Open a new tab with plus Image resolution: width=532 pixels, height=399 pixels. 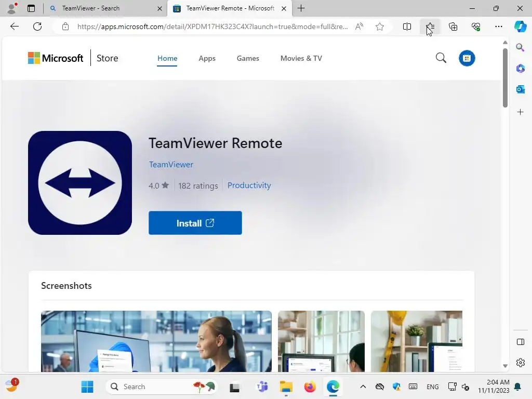[301, 8]
